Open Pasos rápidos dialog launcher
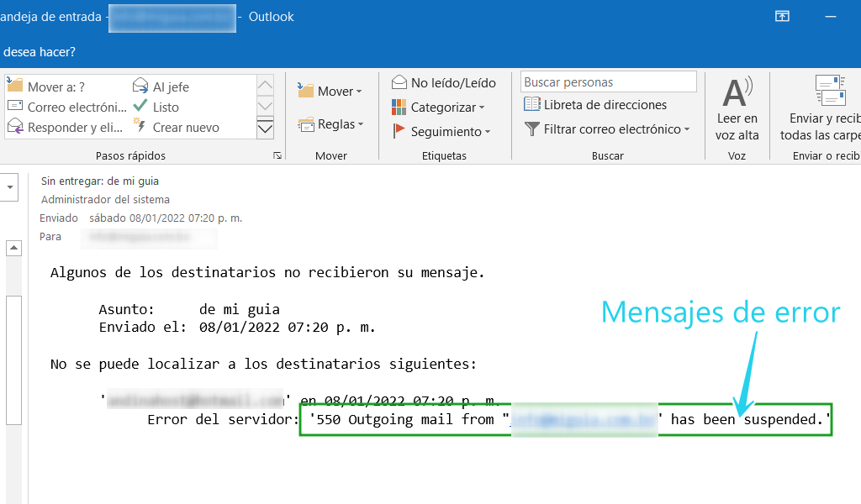861x504 pixels. pyautogui.click(x=277, y=155)
